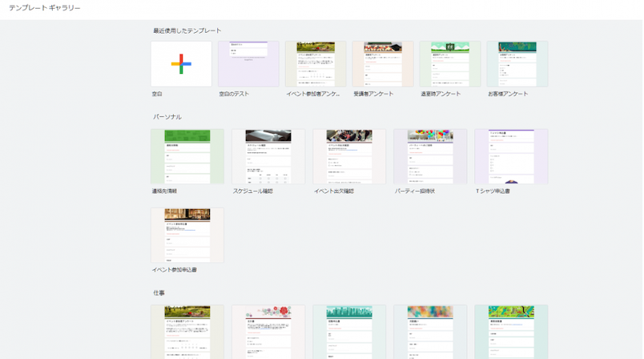
Task: Open the スケジュール確認 template thumbnail
Action: (268, 156)
